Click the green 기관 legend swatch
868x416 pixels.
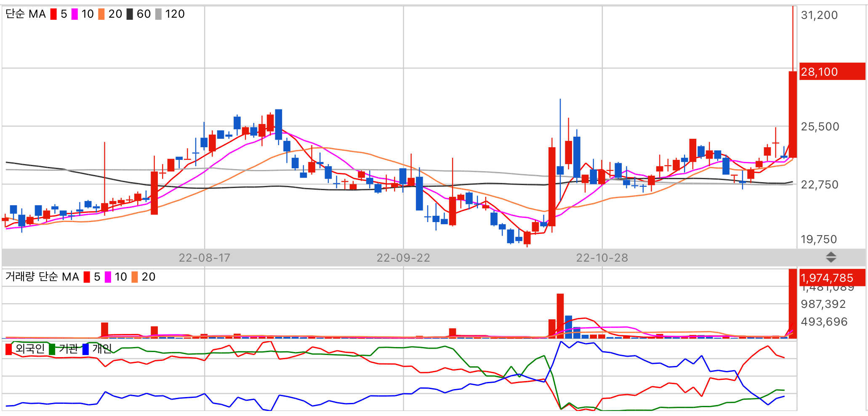(x=52, y=349)
